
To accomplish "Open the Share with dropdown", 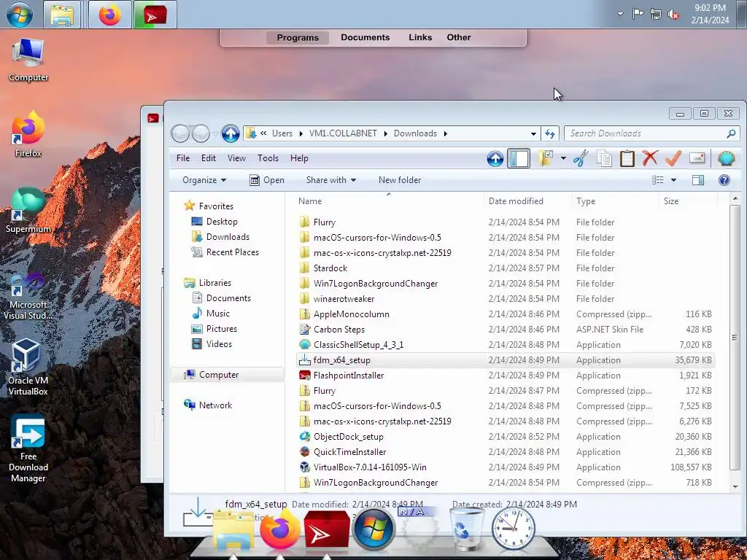I will (331, 180).
